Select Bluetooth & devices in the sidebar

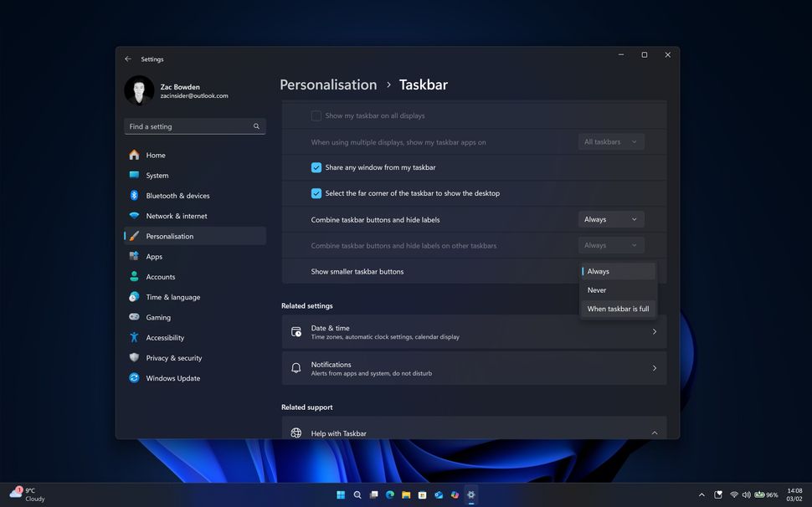coord(179,195)
